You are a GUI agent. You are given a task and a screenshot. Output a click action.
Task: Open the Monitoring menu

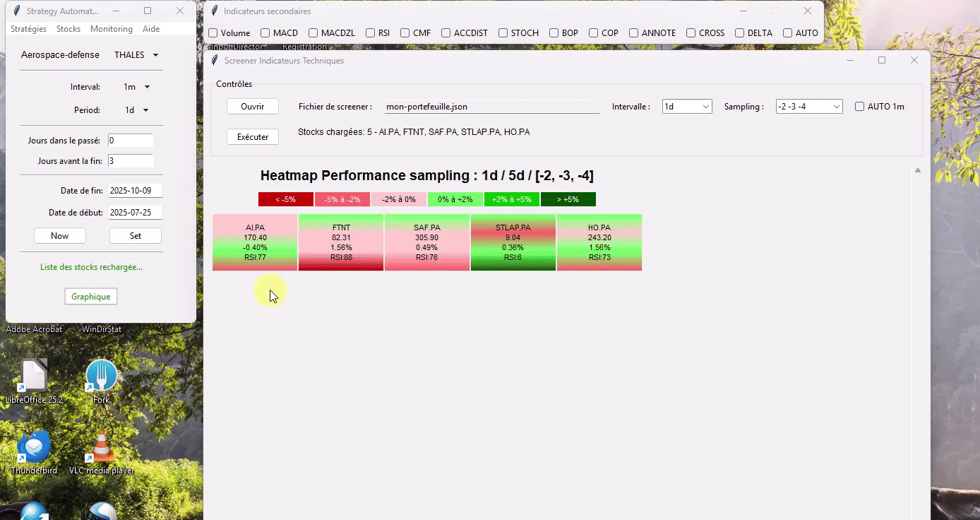pos(111,29)
